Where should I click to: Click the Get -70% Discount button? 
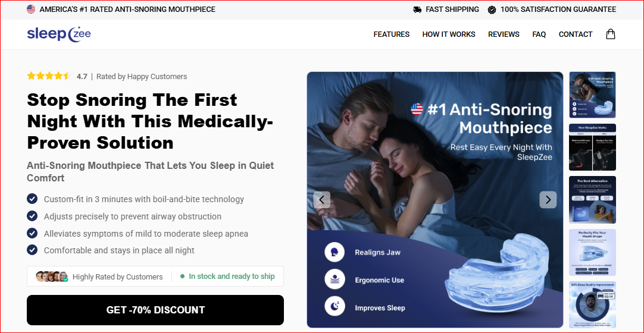[155, 310]
